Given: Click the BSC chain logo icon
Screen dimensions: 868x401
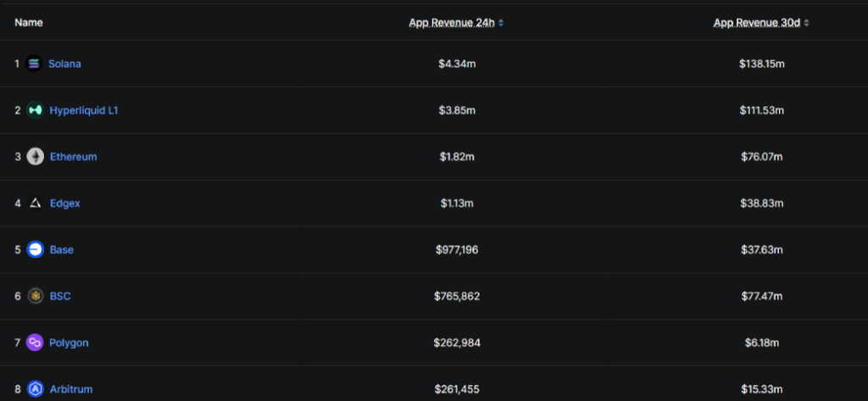Looking at the screenshot, I should click(35, 296).
